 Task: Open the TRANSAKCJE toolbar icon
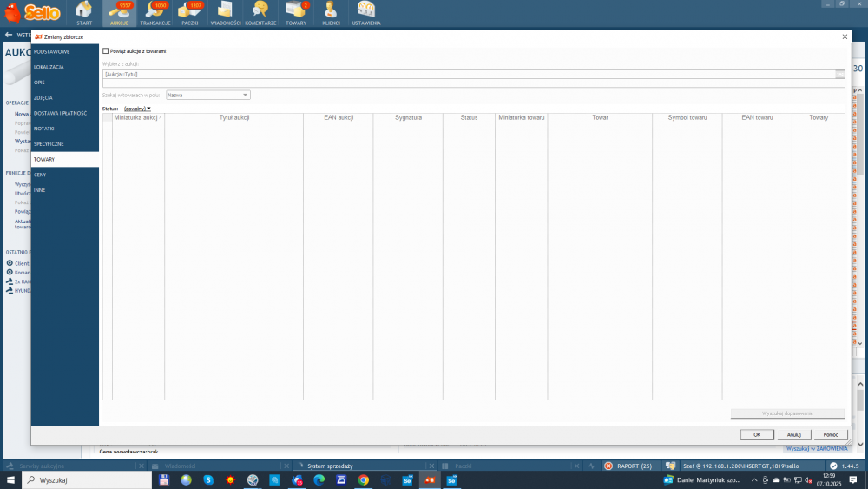tap(155, 13)
